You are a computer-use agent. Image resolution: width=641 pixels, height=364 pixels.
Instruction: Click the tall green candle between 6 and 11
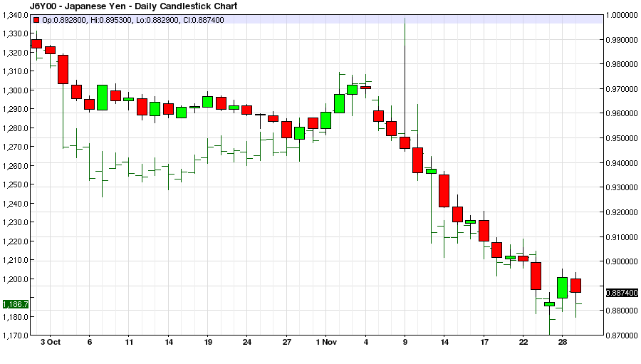point(102,97)
